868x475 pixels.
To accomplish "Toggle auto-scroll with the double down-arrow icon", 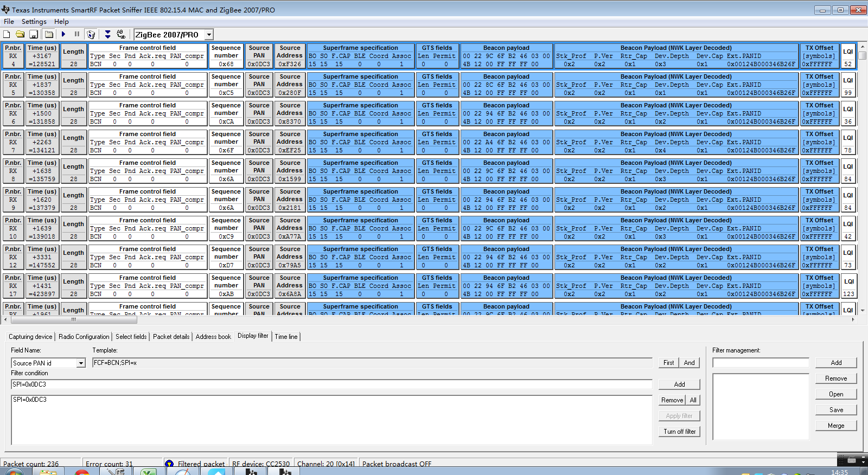I will click(x=107, y=34).
